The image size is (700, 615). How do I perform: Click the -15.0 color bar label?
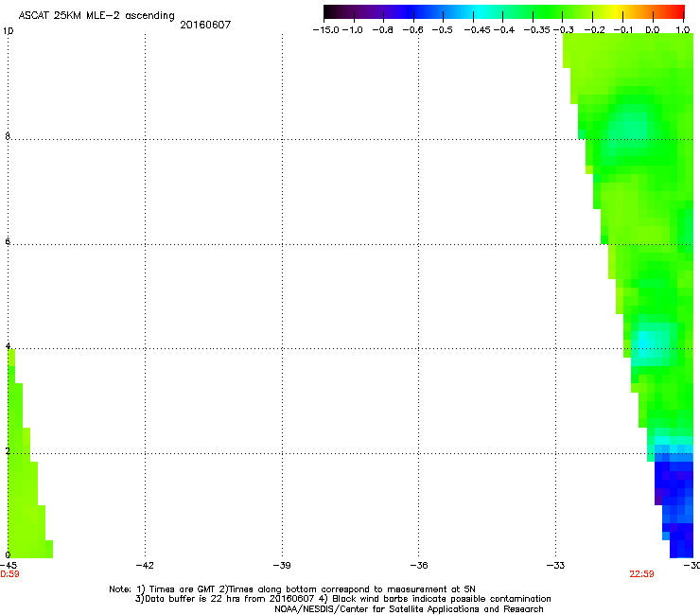click(x=326, y=30)
